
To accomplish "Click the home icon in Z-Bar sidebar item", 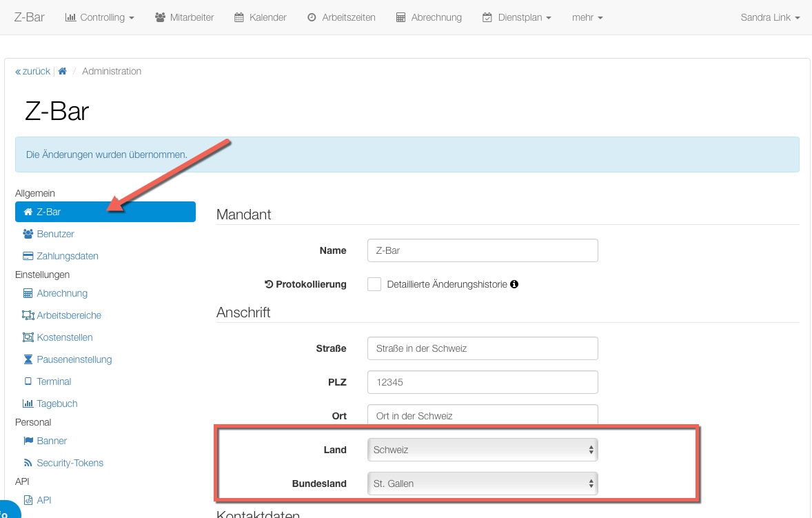I will pos(28,212).
